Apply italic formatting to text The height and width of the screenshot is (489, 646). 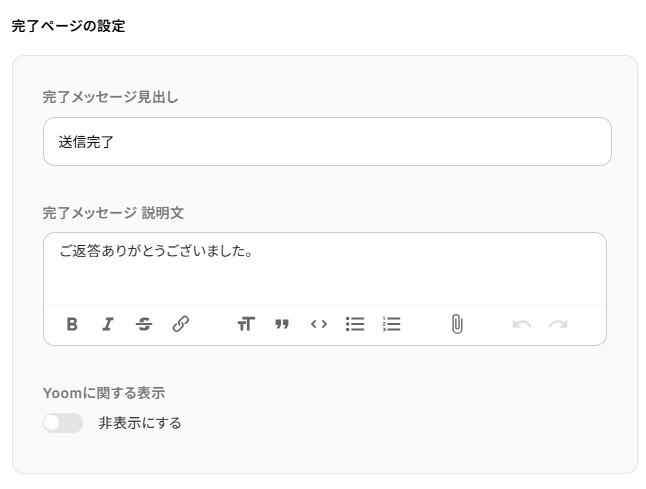click(107, 324)
